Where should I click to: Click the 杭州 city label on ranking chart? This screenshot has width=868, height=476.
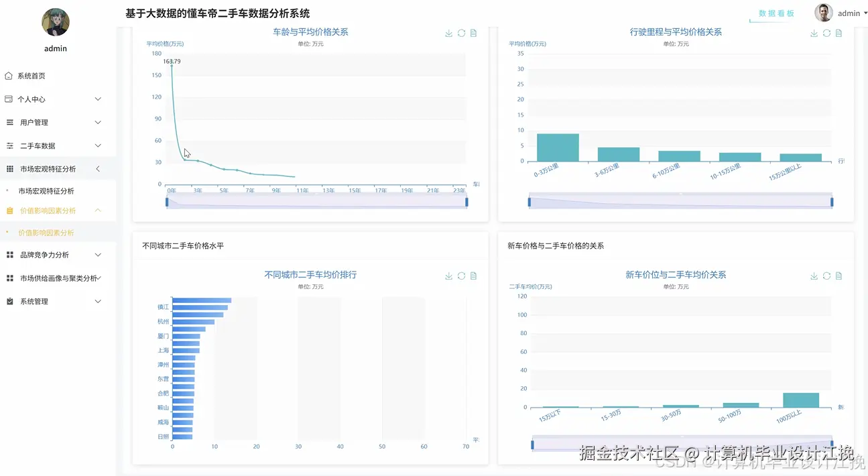(163, 322)
